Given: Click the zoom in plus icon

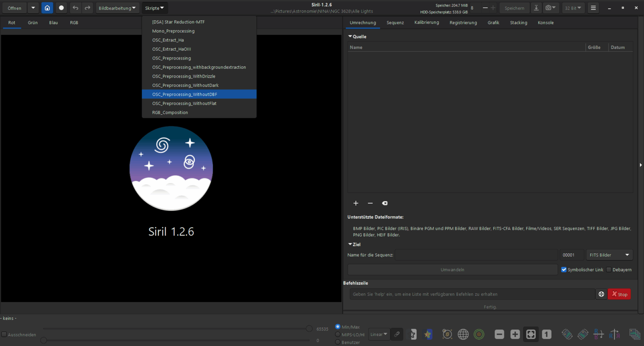Looking at the screenshot, I should click(x=515, y=334).
